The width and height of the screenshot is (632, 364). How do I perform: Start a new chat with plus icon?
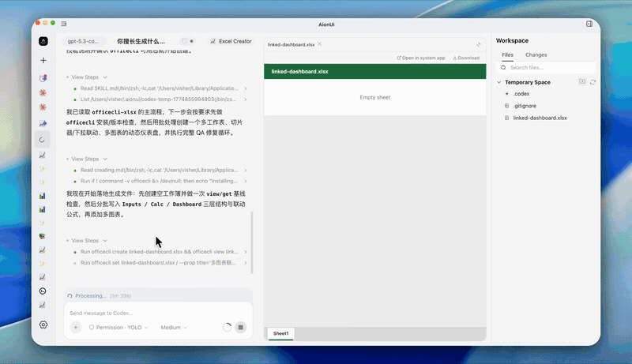click(43, 60)
